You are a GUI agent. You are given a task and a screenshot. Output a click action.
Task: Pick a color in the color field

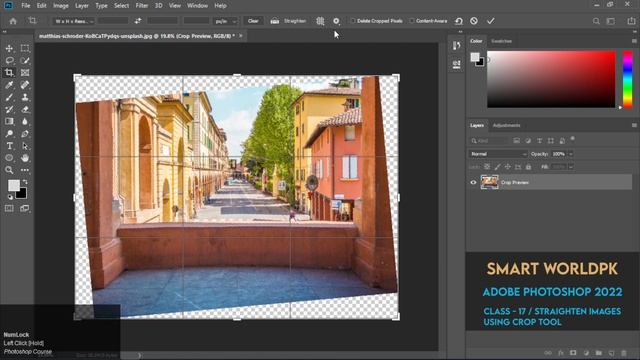point(551,79)
